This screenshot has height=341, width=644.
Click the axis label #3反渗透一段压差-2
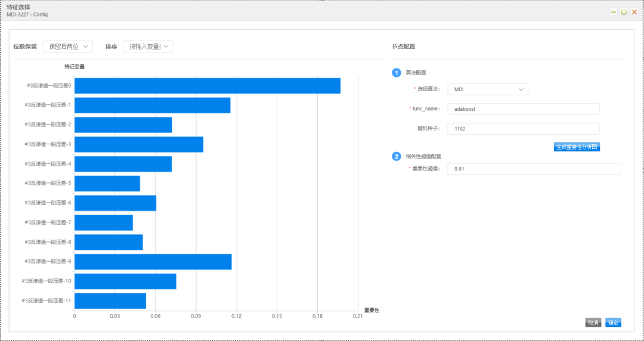(48, 125)
